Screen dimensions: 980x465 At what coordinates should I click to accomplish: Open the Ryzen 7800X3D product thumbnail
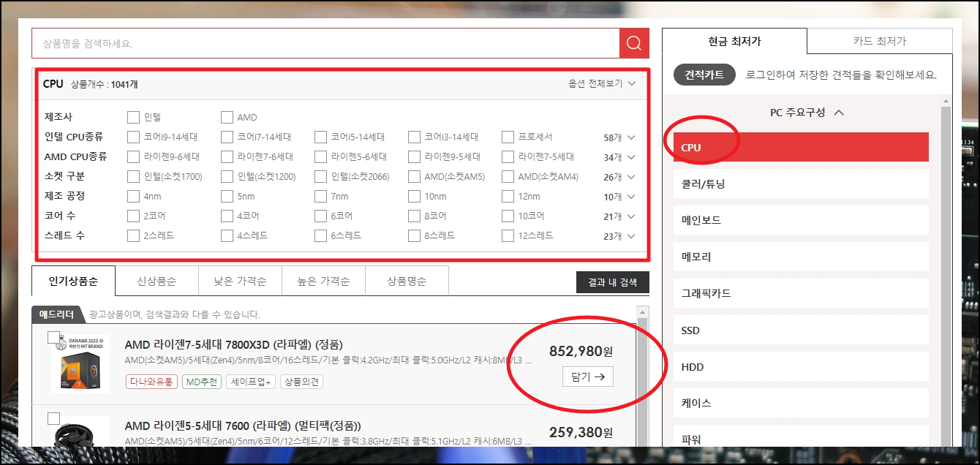tap(80, 364)
